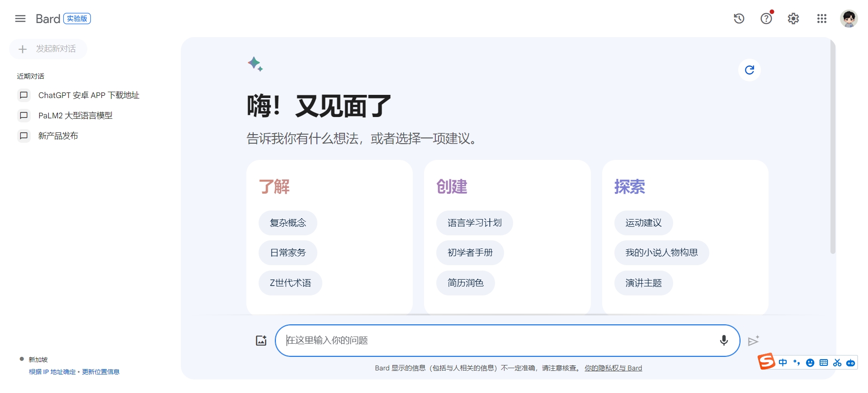Open the hamburger main menu
This screenshot has width=868, height=393.
point(20,19)
